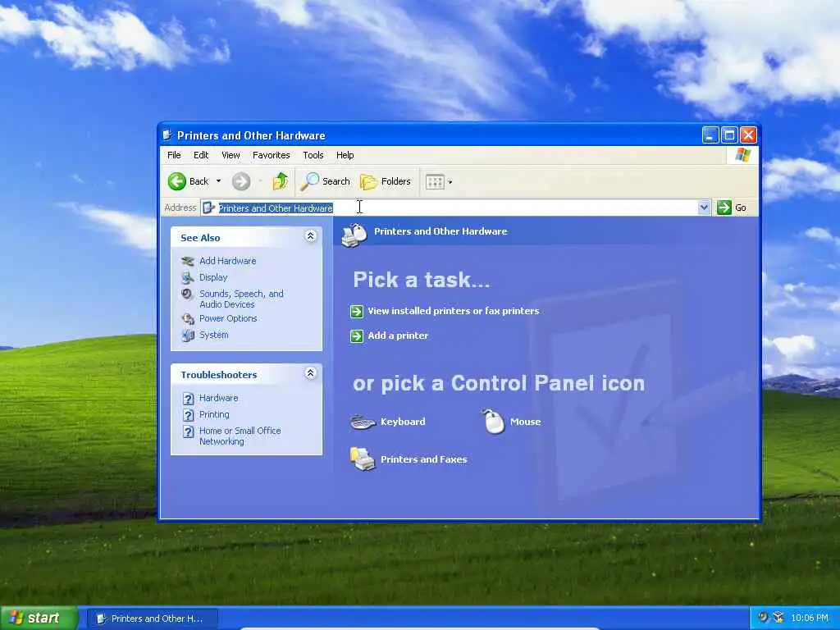Click the Power Options icon
The height and width of the screenshot is (630, 840).
pyautogui.click(x=188, y=319)
